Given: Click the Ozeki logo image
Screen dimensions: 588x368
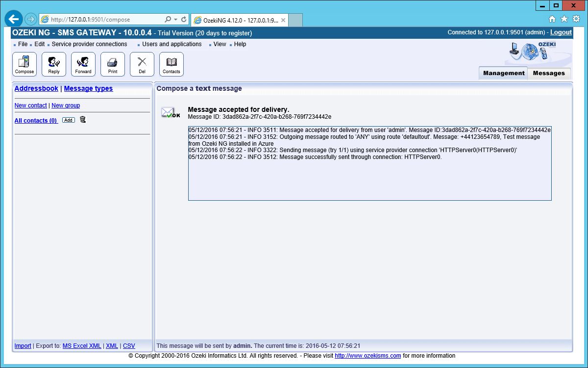Looking at the screenshot, I should click(534, 52).
